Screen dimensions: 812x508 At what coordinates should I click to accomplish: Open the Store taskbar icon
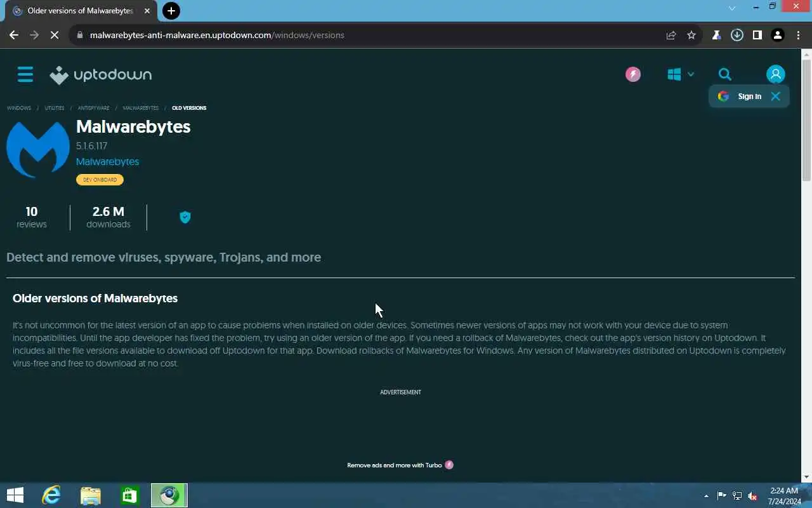tap(130, 495)
